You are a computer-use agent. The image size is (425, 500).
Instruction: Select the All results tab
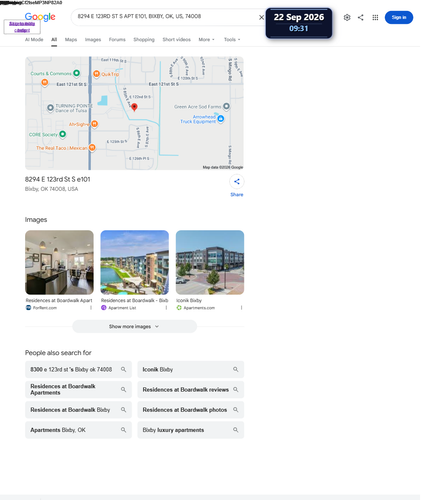coord(54,39)
